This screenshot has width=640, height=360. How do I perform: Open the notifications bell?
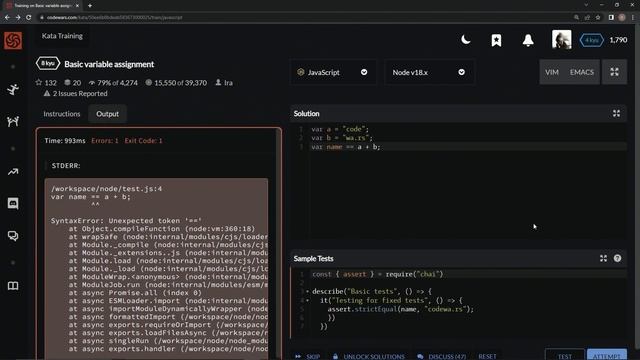coord(528,40)
